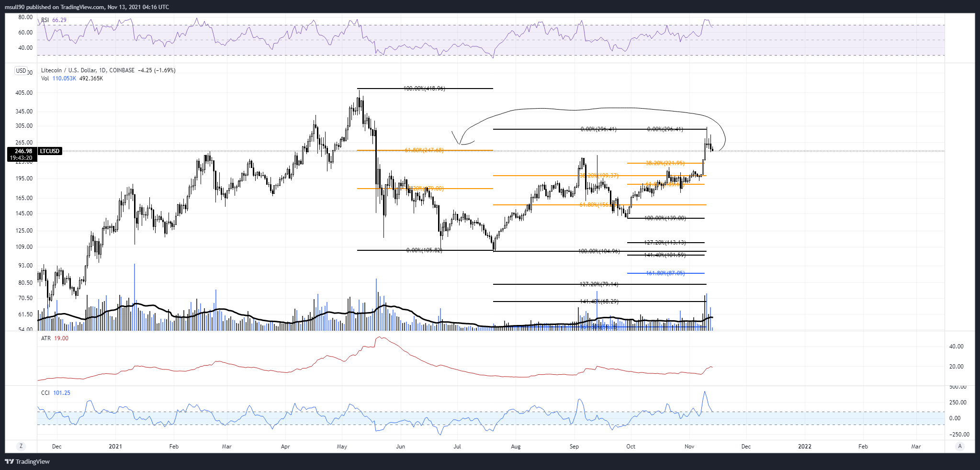Select the 141.40%(101.59) extension label
The image size is (980, 470).
point(665,255)
